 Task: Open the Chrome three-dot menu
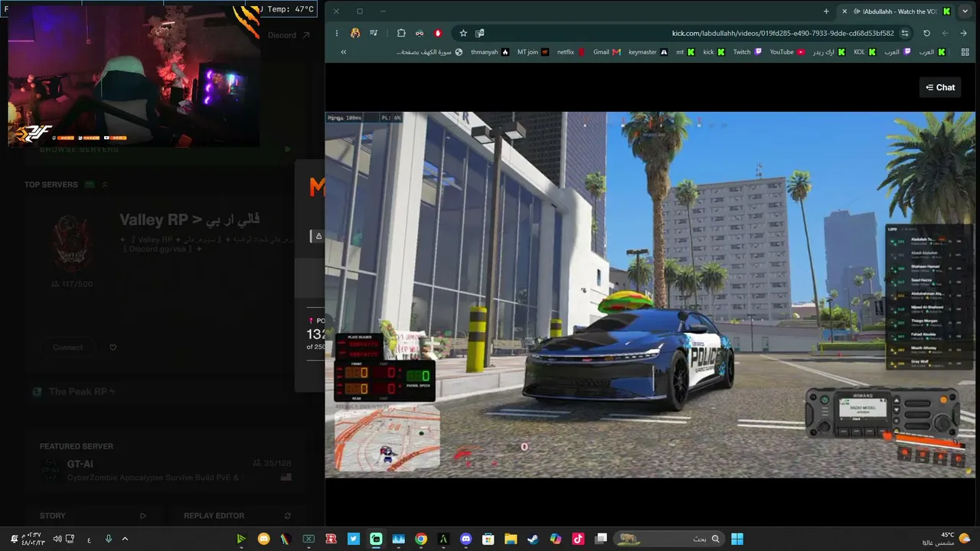(x=336, y=33)
